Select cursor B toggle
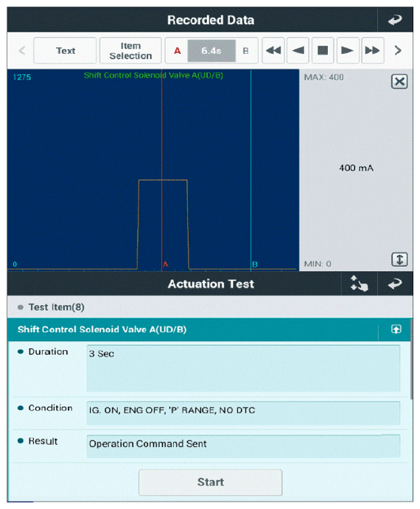Screen dimensions: 420x509 (246, 51)
